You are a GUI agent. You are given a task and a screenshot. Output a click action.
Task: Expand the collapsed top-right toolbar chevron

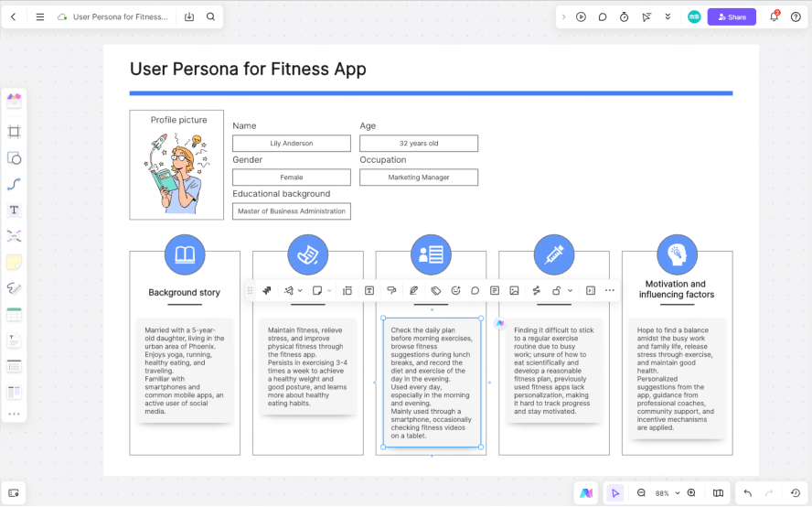coord(563,16)
